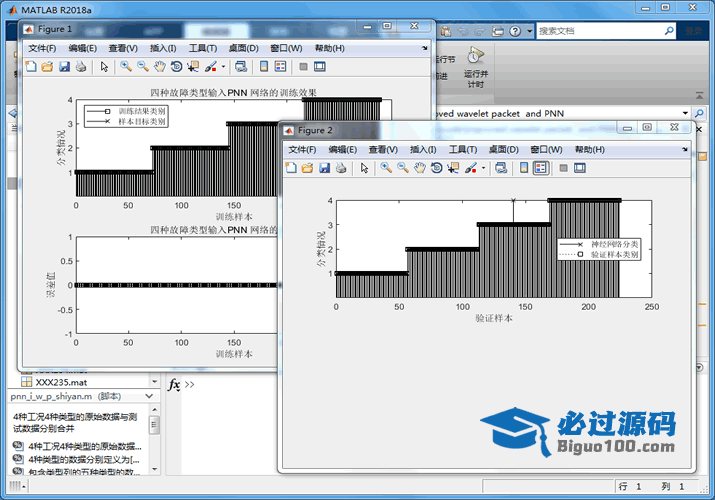Select Zoom Out tool in Figure 2 toolbar
The width and height of the screenshot is (715, 500).
tap(403, 168)
